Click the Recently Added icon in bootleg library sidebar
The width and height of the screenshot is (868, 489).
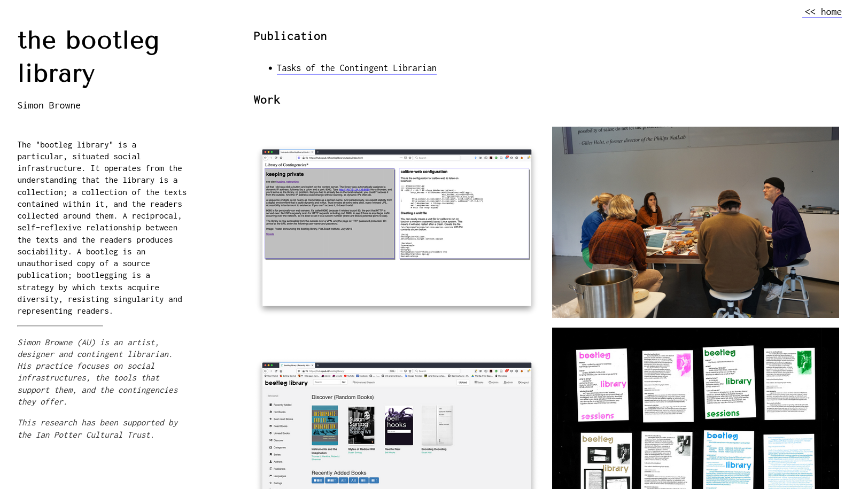tap(271, 405)
